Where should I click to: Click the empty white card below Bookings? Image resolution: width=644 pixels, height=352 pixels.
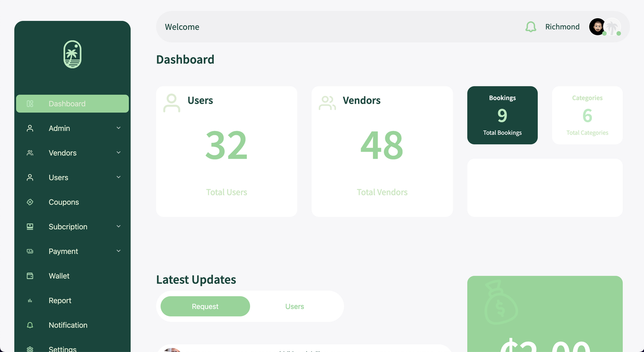click(x=545, y=188)
